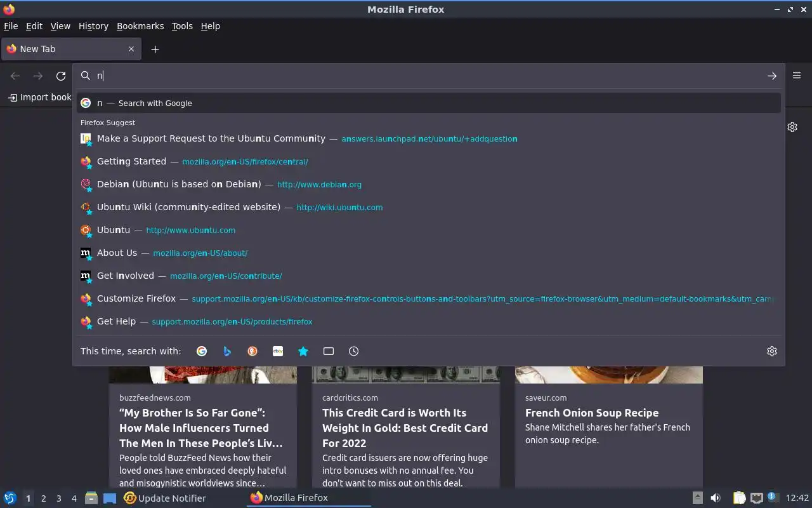Click the credit card money thumbnail
Image resolution: width=812 pixels, height=508 pixels.
tap(406, 375)
